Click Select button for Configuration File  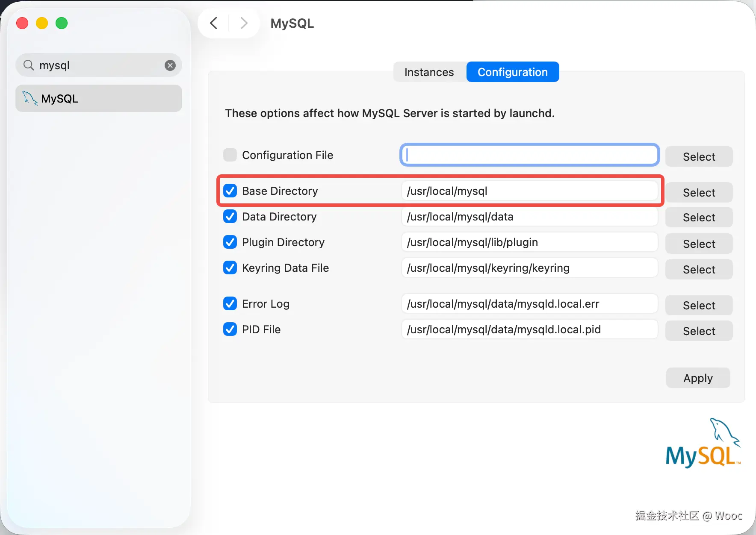click(699, 156)
